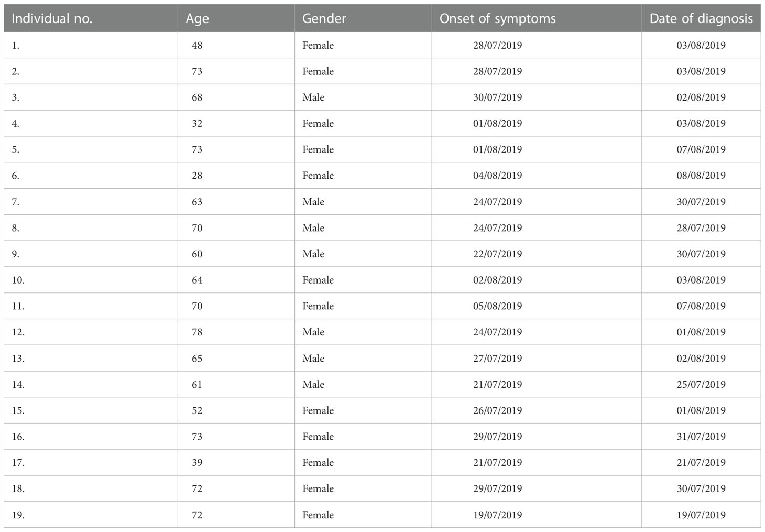Select onset date 05/08/2019

point(497,306)
